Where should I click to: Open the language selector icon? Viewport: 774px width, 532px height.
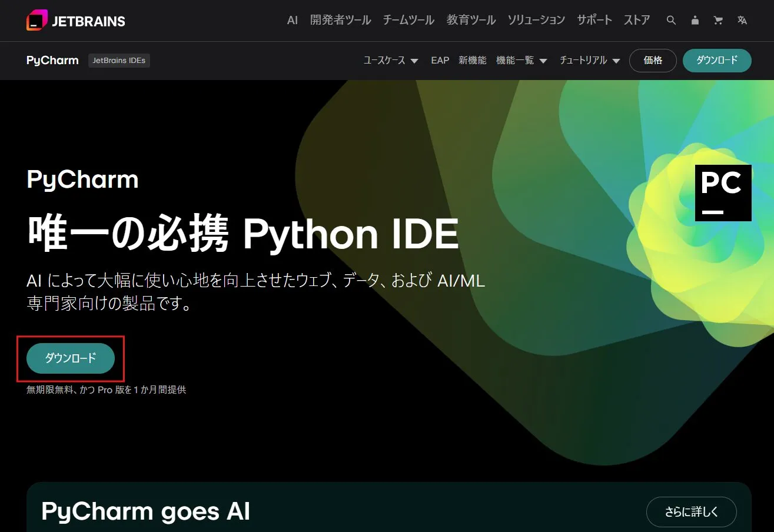point(742,20)
